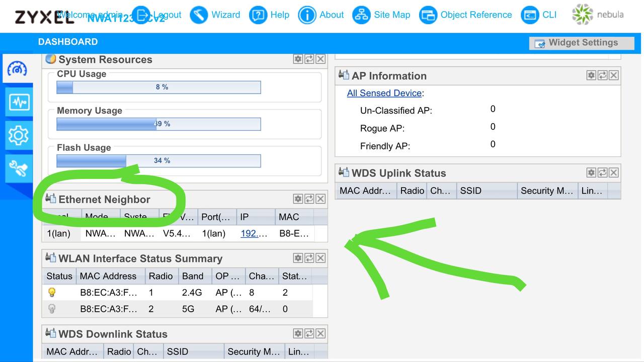Click the IP column header in Ethernet Neighbor
The width and height of the screenshot is (644, 362).
point(256,217)
